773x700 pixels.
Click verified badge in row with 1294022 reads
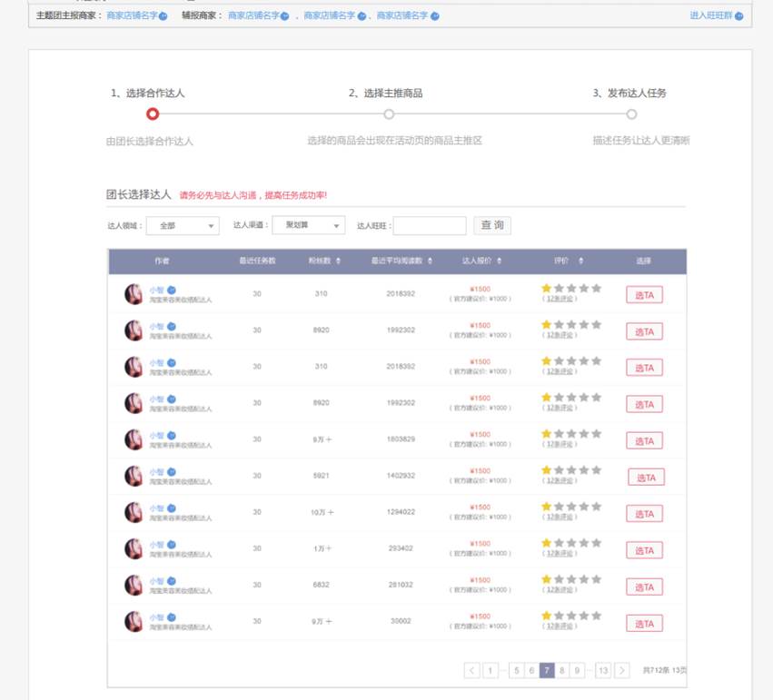(x=172, y=508)
